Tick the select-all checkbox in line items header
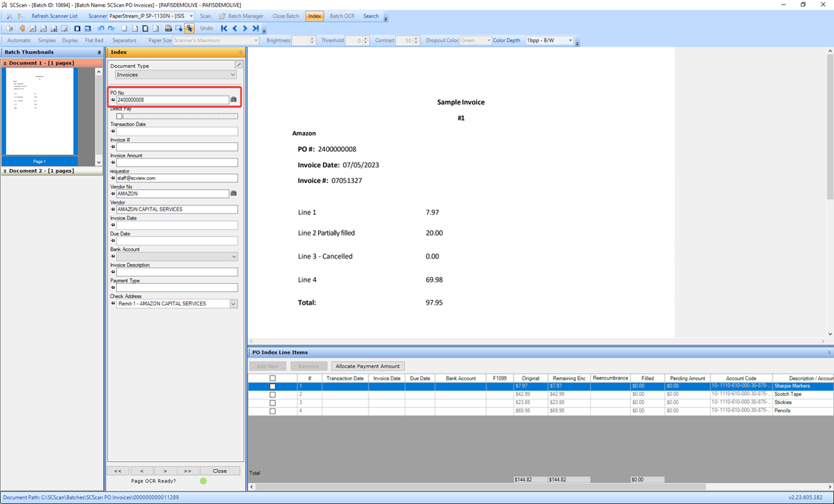The height and width of the screenshot is (504, 834). (x=272, y=378)
